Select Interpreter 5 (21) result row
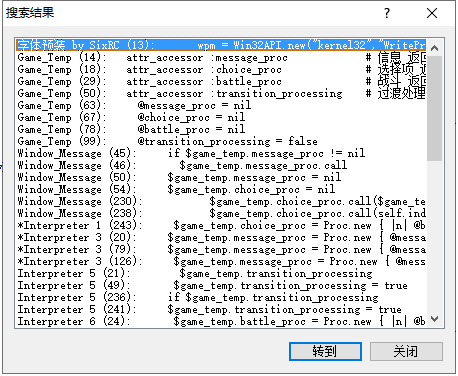The height and width of the screenshot is (376, 458). 221,273
